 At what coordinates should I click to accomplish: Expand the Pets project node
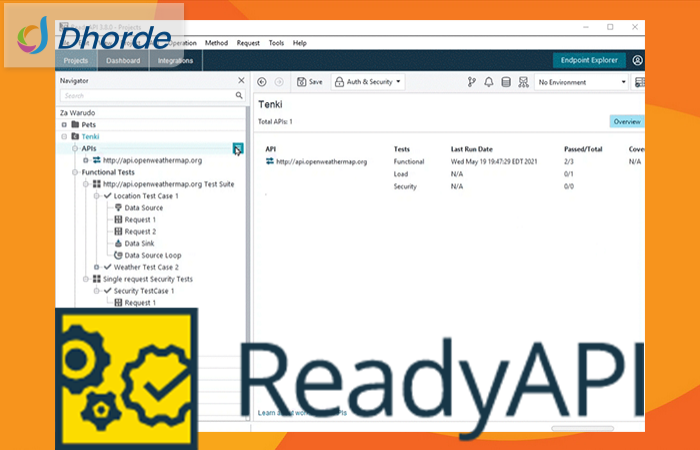tap(64, 125)
